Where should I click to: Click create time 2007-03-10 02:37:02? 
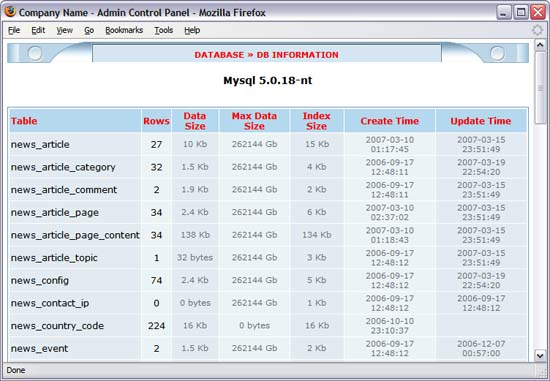tap(390, 213)
